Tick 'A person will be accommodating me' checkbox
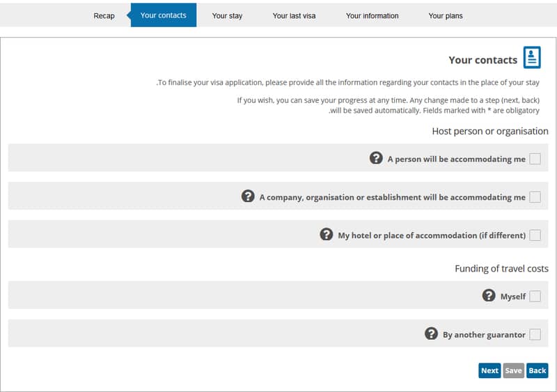Screen dimensions: 557x392 point(535,159)
